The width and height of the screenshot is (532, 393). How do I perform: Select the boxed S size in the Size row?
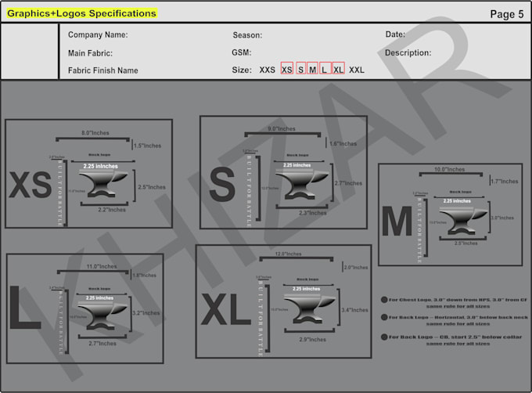click(x=300, y=70)
